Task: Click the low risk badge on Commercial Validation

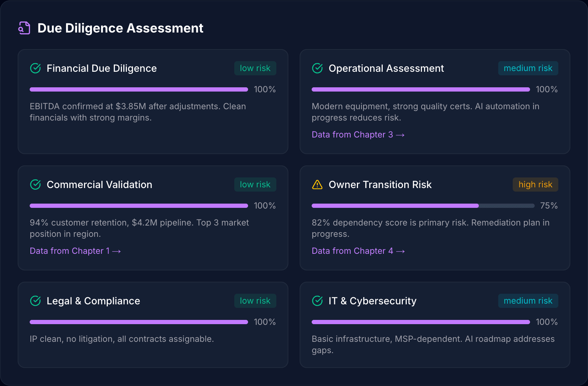Action: [x=255, y=185]
